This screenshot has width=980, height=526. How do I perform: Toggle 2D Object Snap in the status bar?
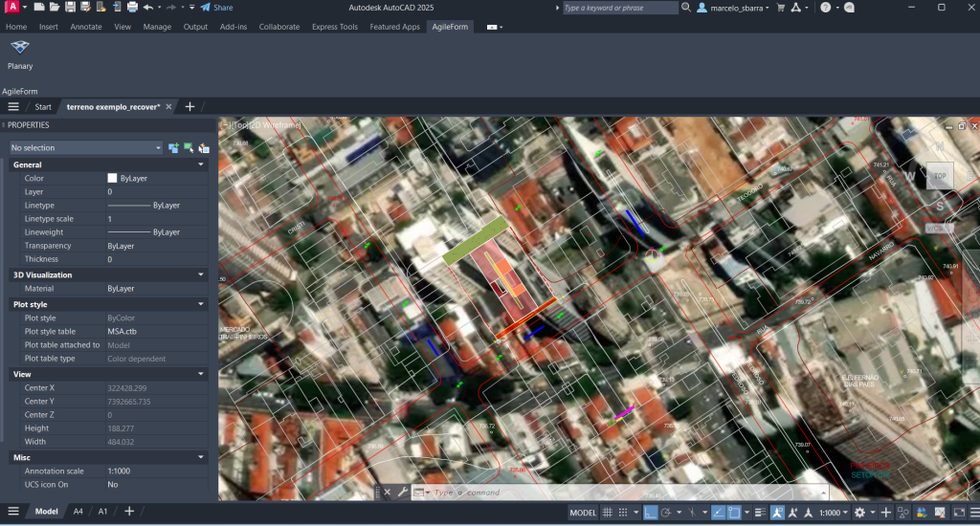pyautogui.click(x=734, y=513)
